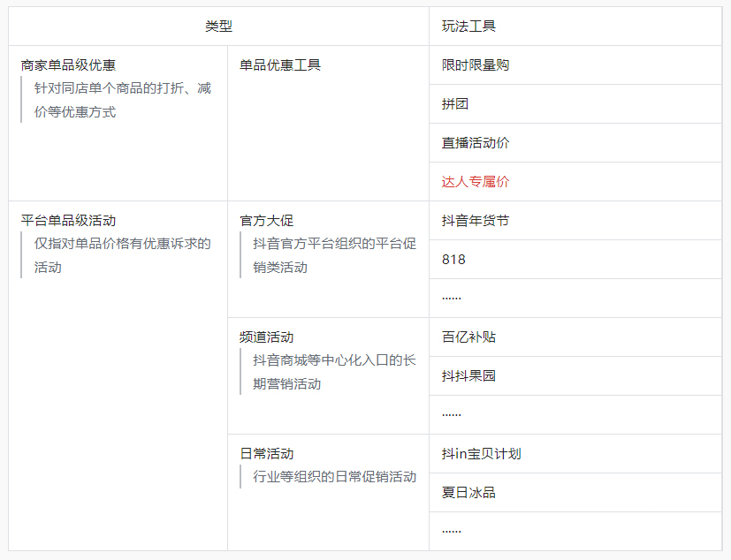The image size is (731, 560).
Task: Select the 频道活动 category title
Action: click(x=266, y=337)
